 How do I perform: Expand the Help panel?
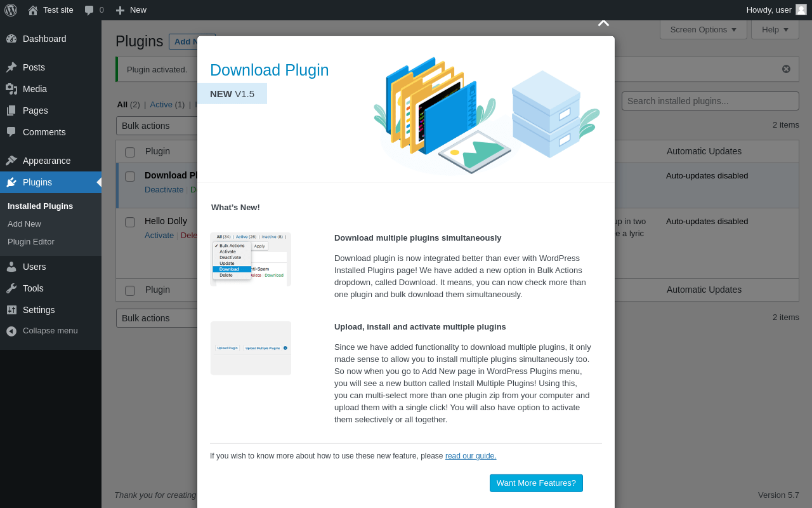[775, 30]
